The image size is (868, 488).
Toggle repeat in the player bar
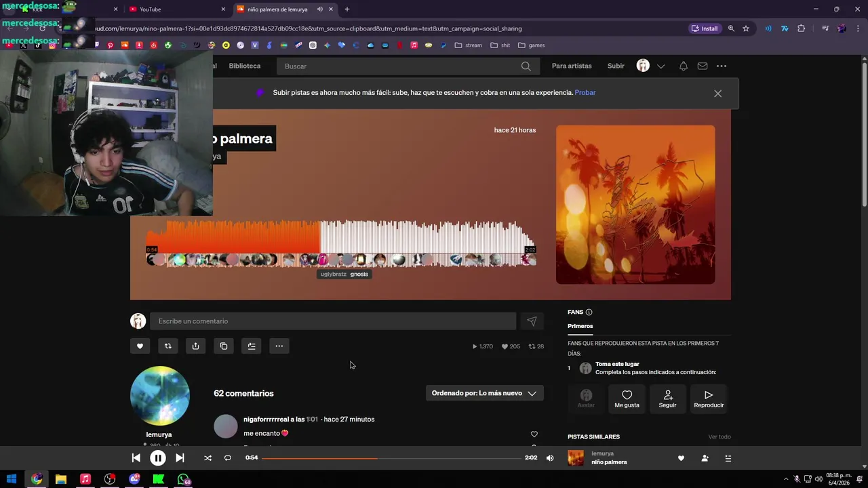[x=228, y=458]
